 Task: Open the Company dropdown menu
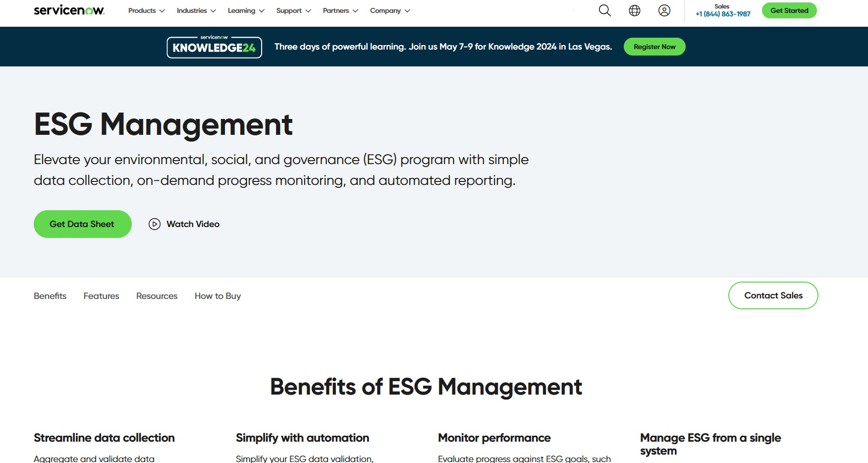point(389,10)
